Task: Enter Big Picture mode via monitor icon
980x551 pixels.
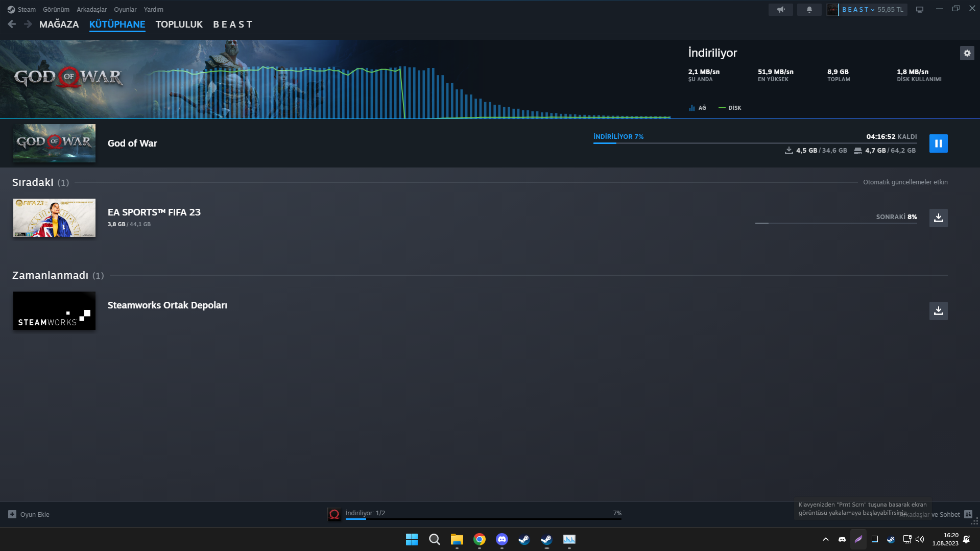Action: pyautogui.click(x=920, y=9)
